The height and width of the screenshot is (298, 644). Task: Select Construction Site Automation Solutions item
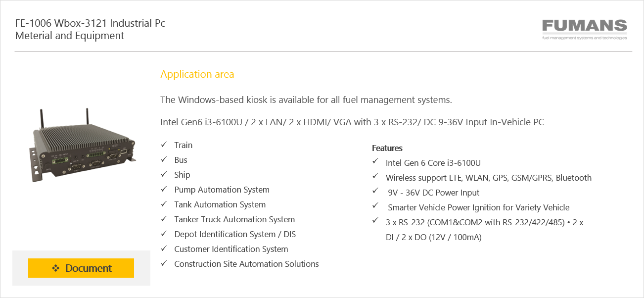point(246,264)
